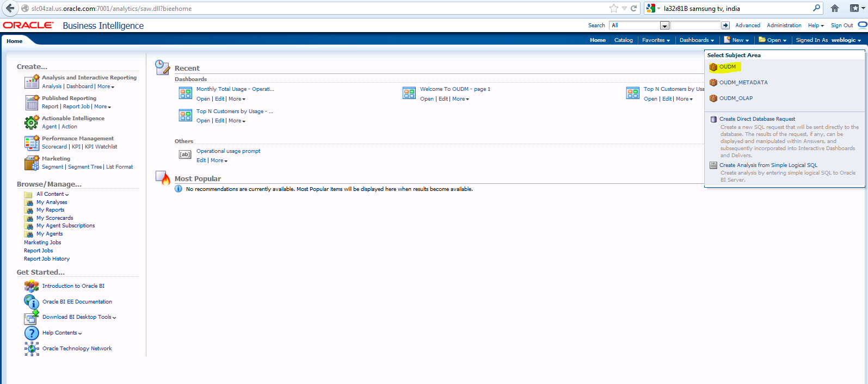Image resolution: width=868 pixels, height=384 pixels.
Task: Expand More under Analysis and Interactive Reporting
Action: (x=106, y=86)
